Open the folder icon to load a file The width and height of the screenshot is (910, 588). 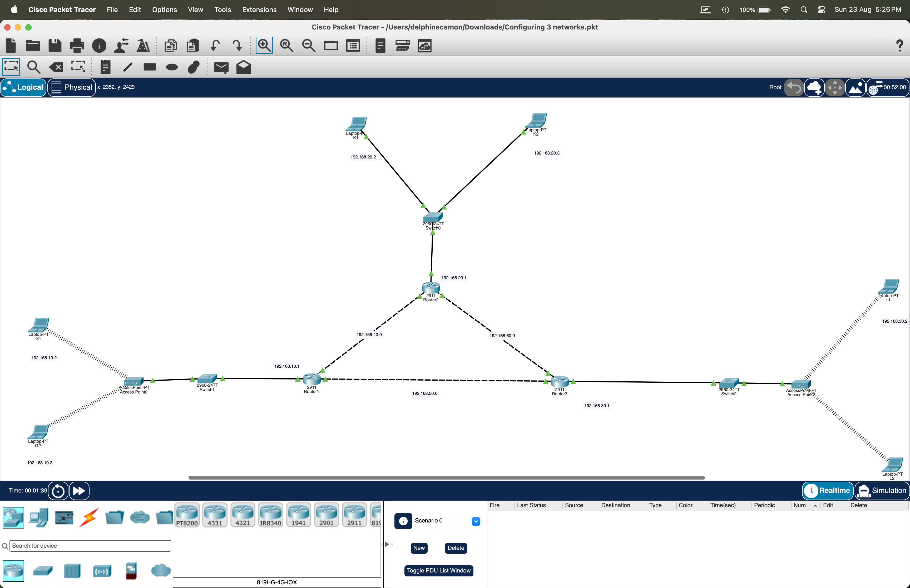pos(33,46)
